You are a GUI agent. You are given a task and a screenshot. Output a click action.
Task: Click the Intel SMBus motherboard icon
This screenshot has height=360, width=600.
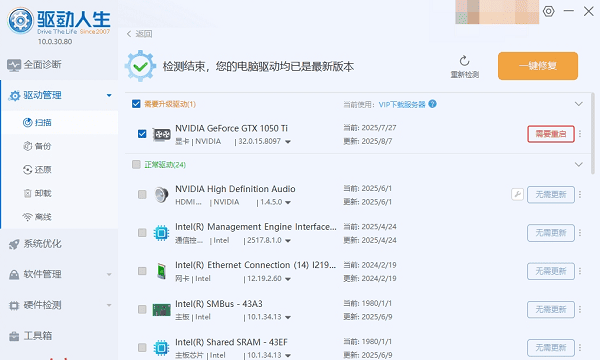point(161,310)
